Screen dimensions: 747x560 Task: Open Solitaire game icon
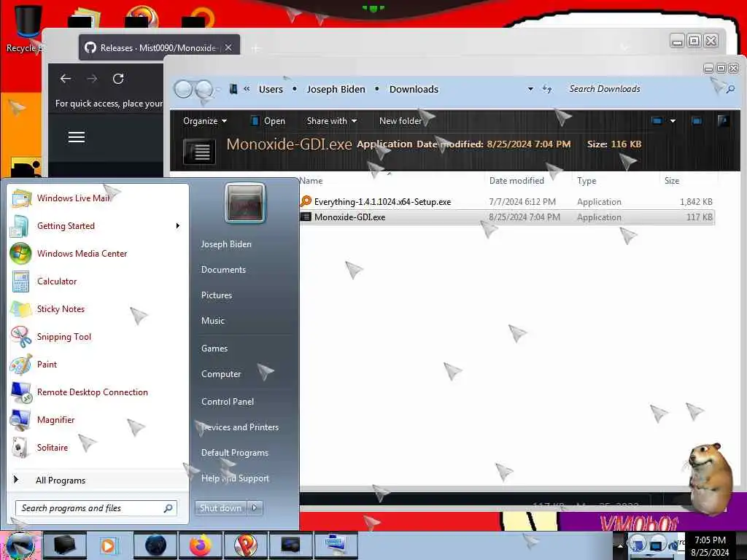[20, 447]
